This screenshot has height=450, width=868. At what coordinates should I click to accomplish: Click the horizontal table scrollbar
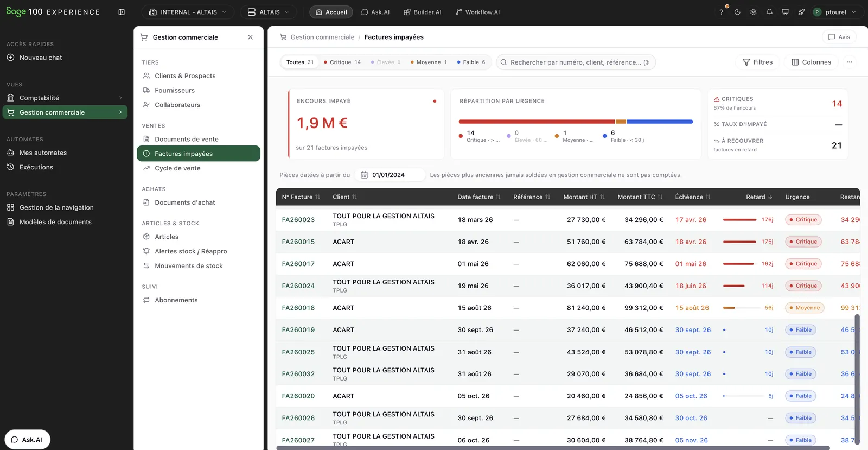[x=553, y=448]
